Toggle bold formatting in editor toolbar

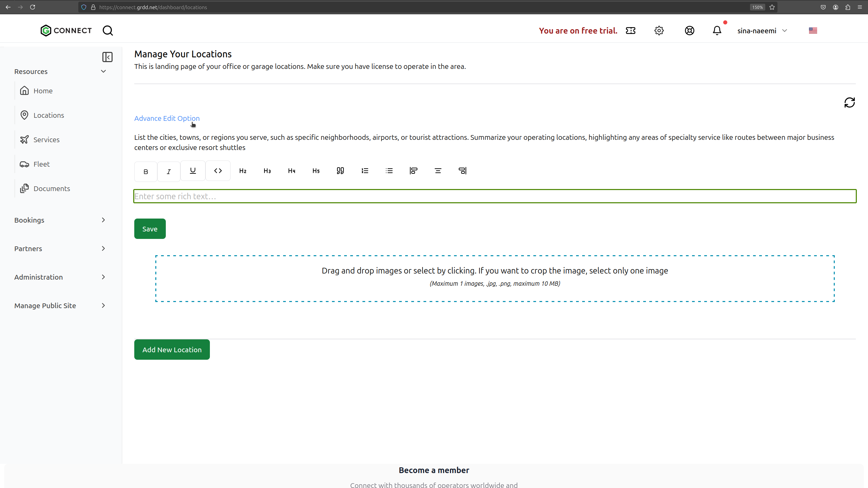146,171
